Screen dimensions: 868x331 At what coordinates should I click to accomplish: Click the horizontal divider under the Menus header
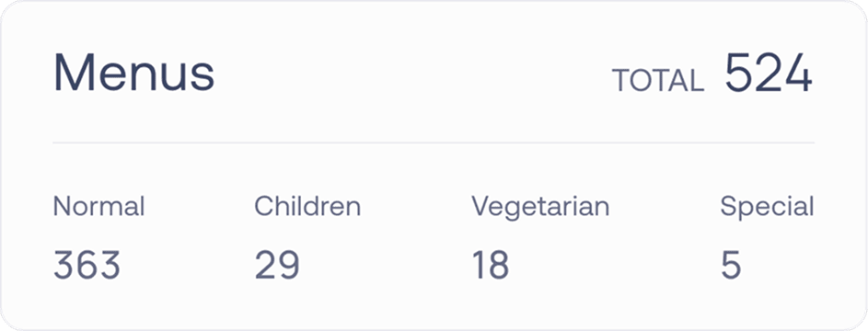point(434,143)
